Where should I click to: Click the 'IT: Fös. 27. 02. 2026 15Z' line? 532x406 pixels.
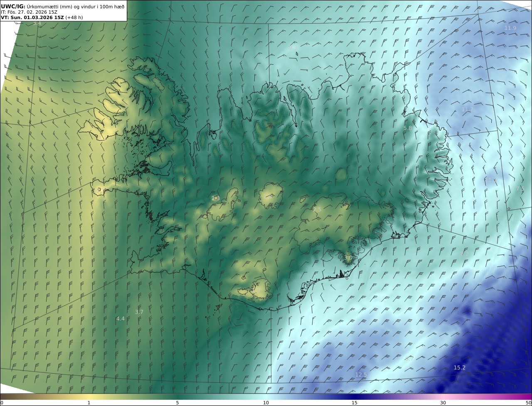pyautogui.click(x=29, y=12)
